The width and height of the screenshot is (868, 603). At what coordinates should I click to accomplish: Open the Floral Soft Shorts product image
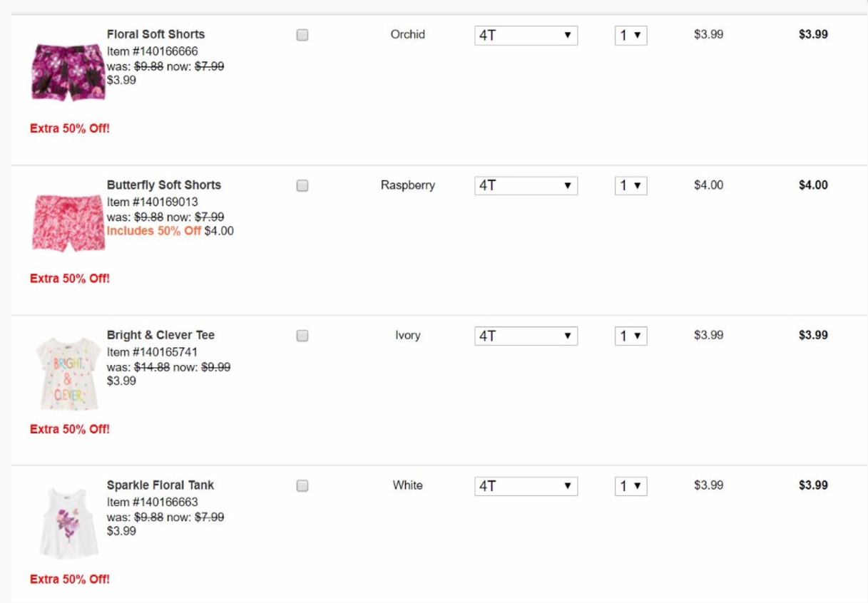68,72
